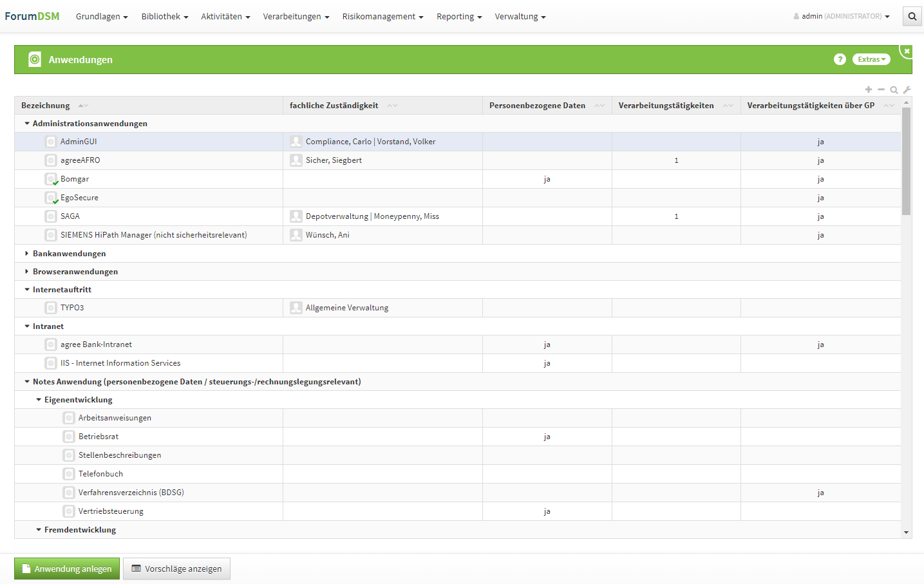
Task: Click the table's vertical scrollbar thumb
Action: [x=906, y=161]
